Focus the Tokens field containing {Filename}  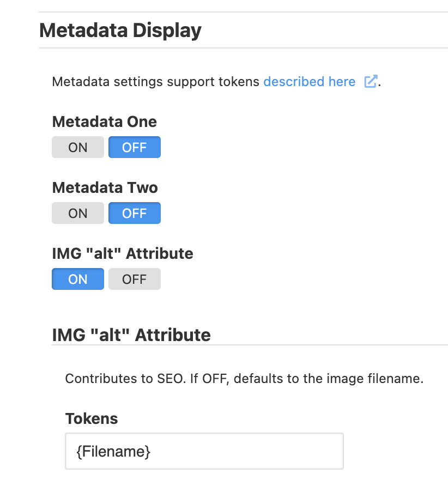tap(204, 451)
